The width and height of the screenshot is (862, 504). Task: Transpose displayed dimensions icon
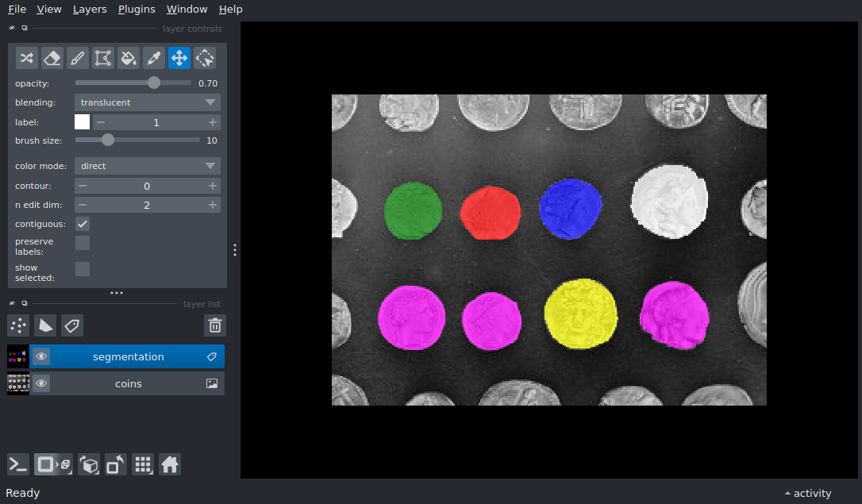(115, 465)
